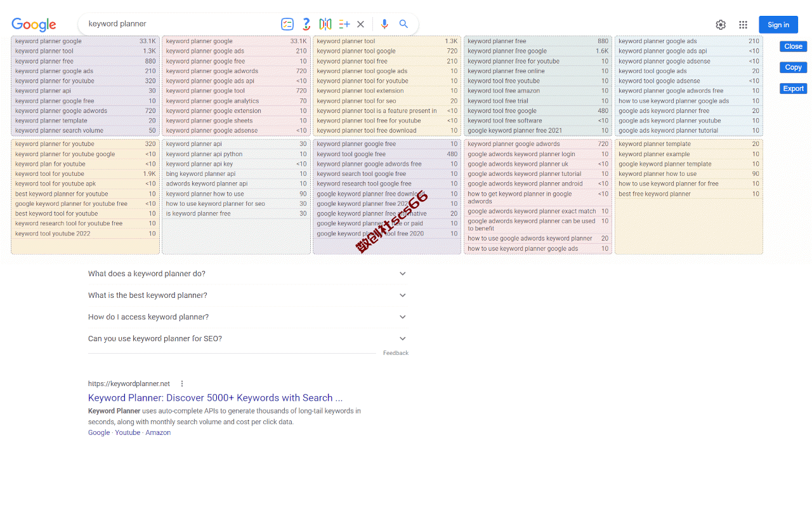The width and height of the screenshot is (812, 508).
Task: Select "best free keyword planner" row
Action: click(689, 194)
